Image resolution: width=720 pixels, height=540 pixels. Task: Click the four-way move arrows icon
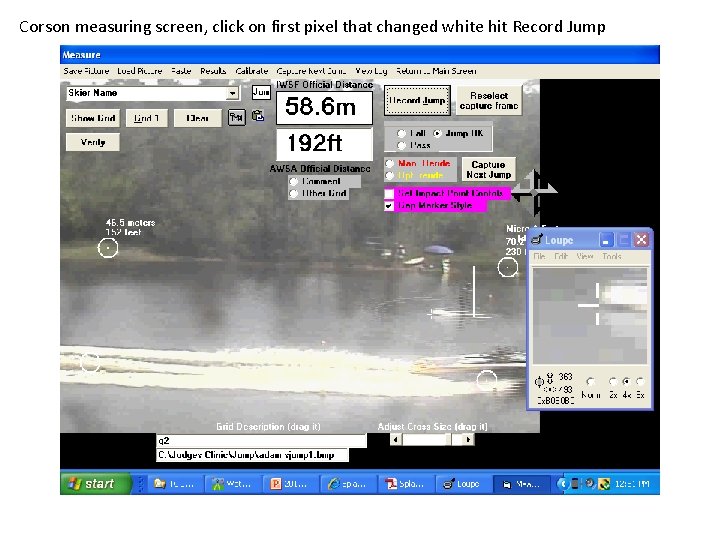[x=534, y=192]
